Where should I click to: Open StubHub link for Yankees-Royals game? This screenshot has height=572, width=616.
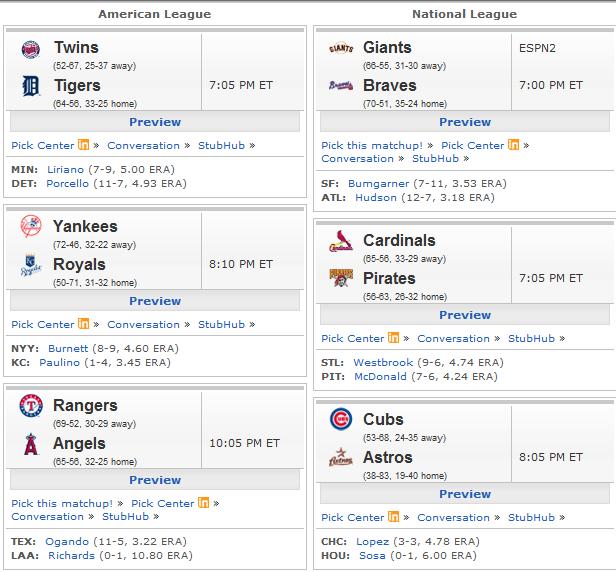[221, 324]
